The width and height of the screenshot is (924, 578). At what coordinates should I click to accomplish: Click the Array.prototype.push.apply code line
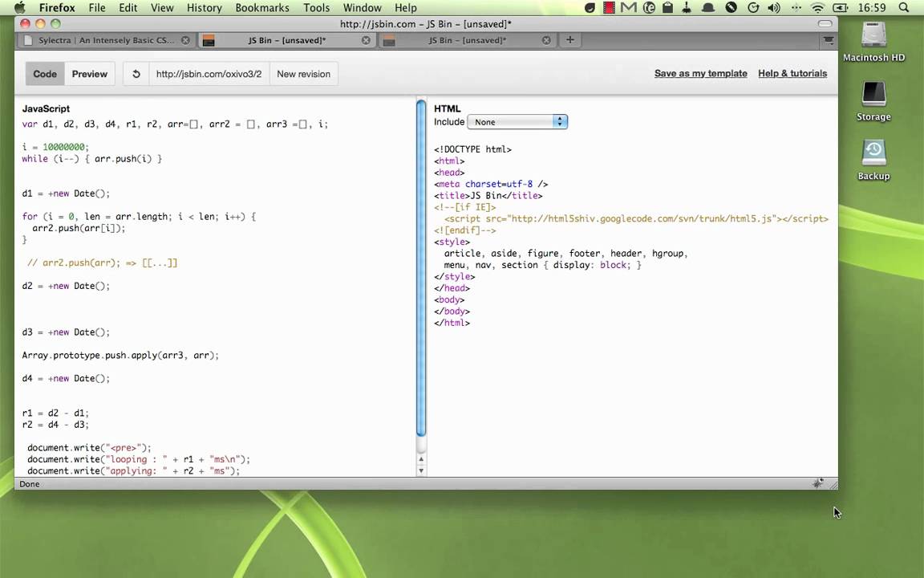[120, 355]
